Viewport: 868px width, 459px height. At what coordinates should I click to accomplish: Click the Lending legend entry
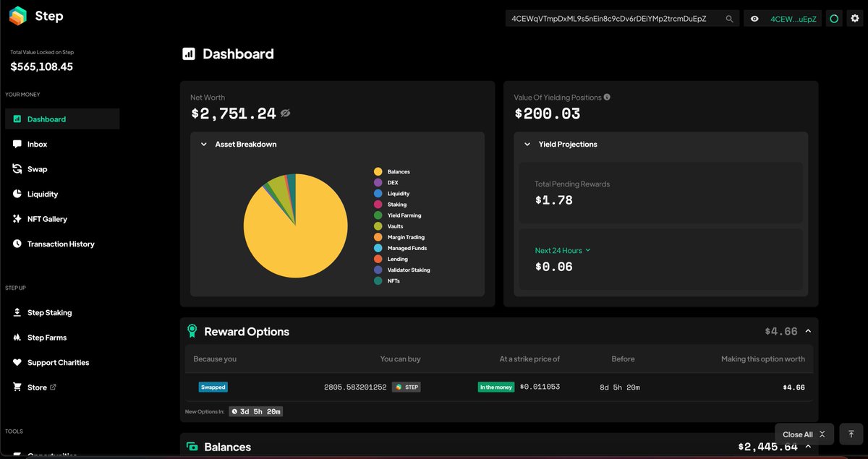391,259
